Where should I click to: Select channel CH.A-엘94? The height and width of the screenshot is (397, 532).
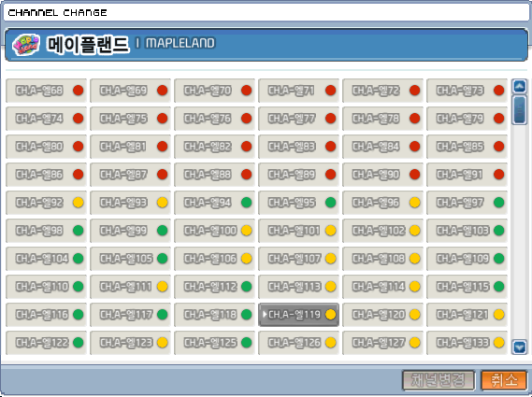214,203
